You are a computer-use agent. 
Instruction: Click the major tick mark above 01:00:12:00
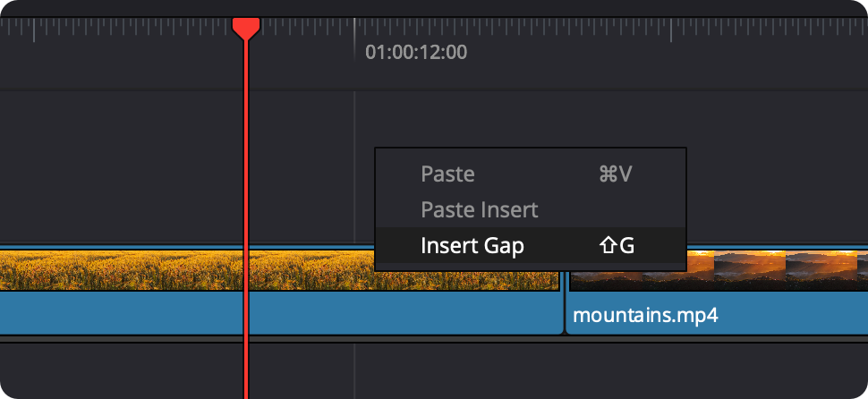[x=354, y=29]
